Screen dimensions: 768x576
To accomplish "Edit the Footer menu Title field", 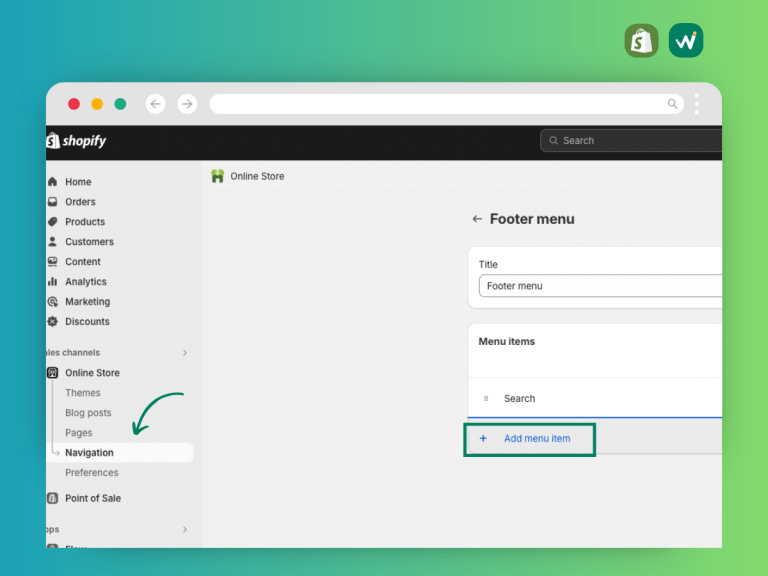I will coord(600,286).
